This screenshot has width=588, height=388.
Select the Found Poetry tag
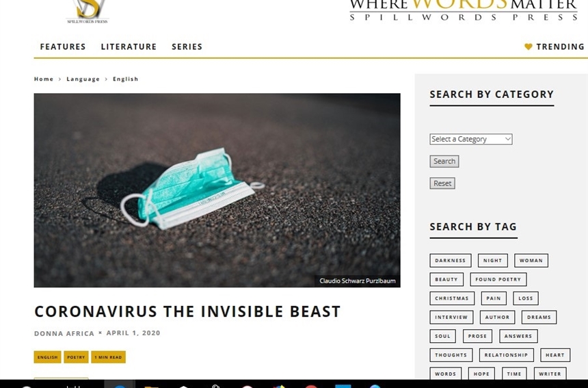pos(498,279)
